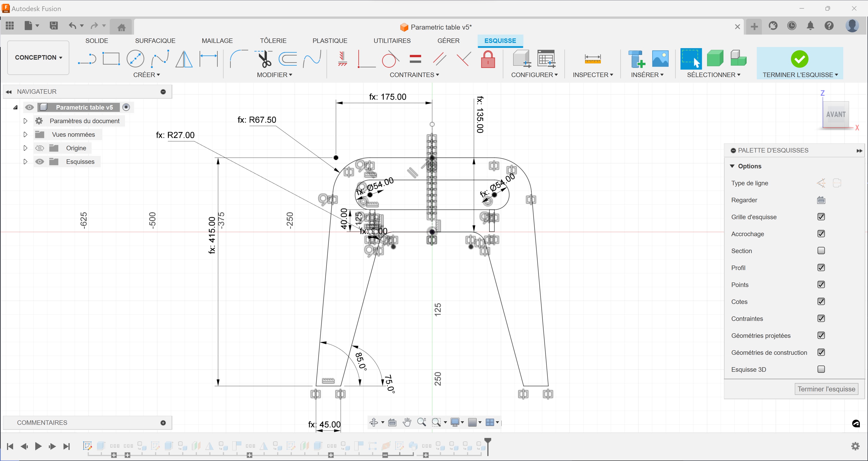
Task: Apply Tangent constraint
Action: [x=391, y=59]
